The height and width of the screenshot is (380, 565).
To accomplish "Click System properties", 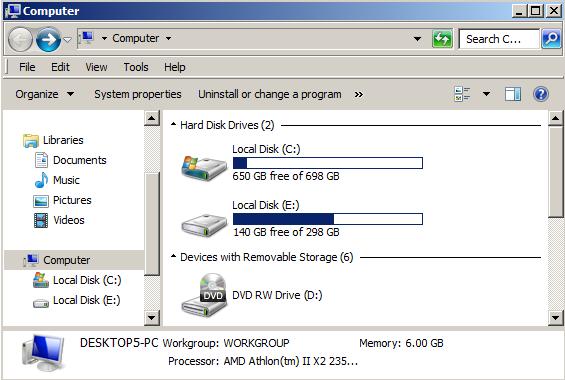I will tap(138, 94).
